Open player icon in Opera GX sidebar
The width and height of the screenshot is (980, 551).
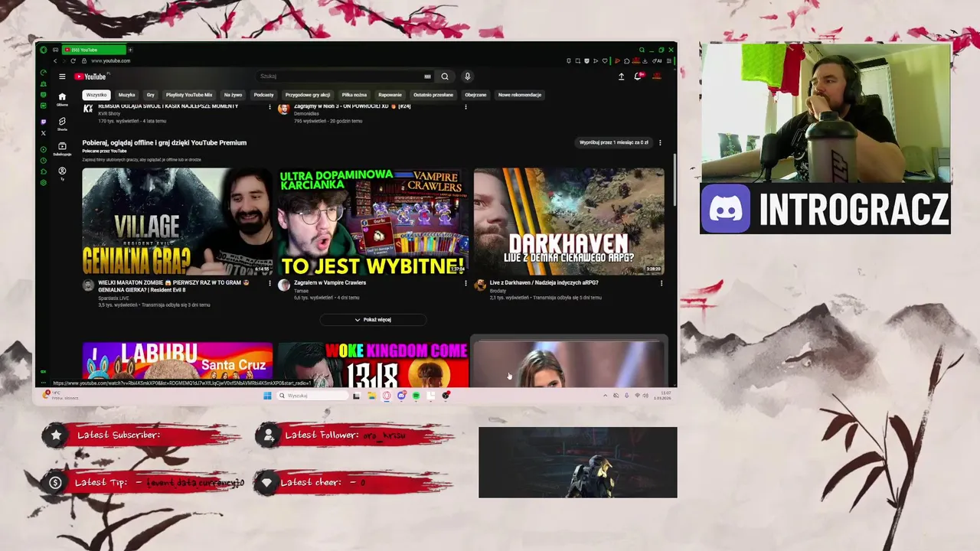click(43, 149)
